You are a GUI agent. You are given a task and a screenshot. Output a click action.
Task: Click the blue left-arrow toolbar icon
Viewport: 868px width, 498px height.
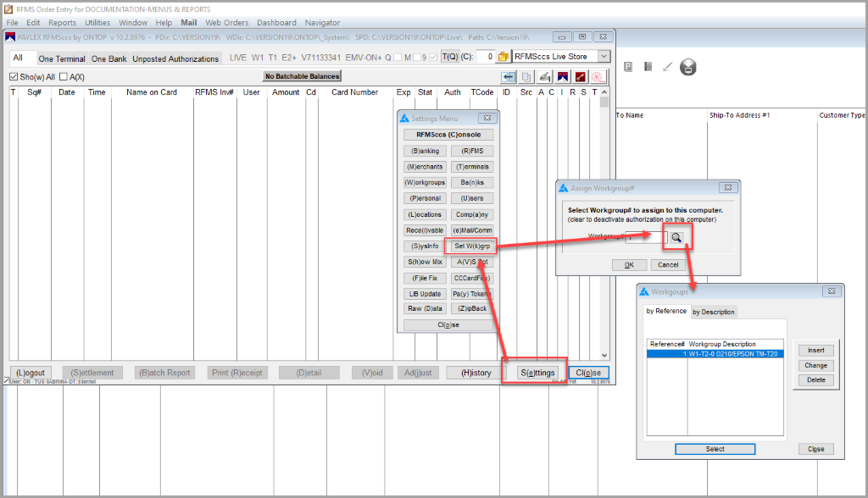[x=509, y=77]
